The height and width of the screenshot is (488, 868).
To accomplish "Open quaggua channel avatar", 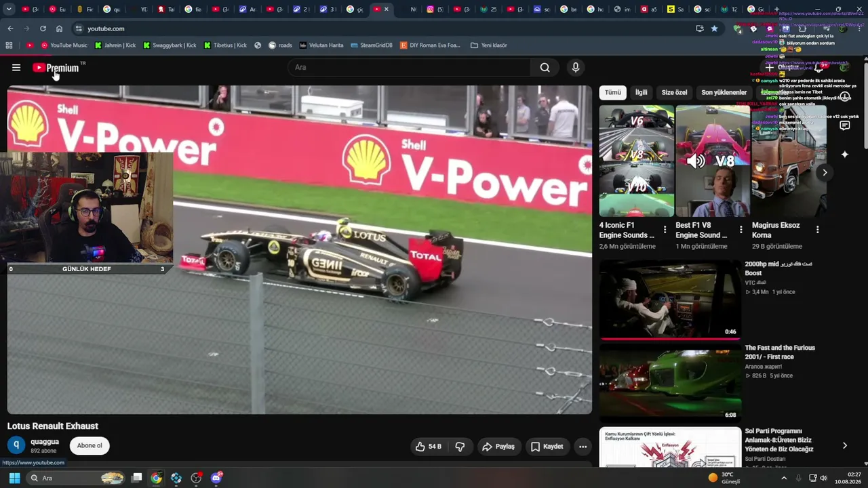I will [16, 445].
